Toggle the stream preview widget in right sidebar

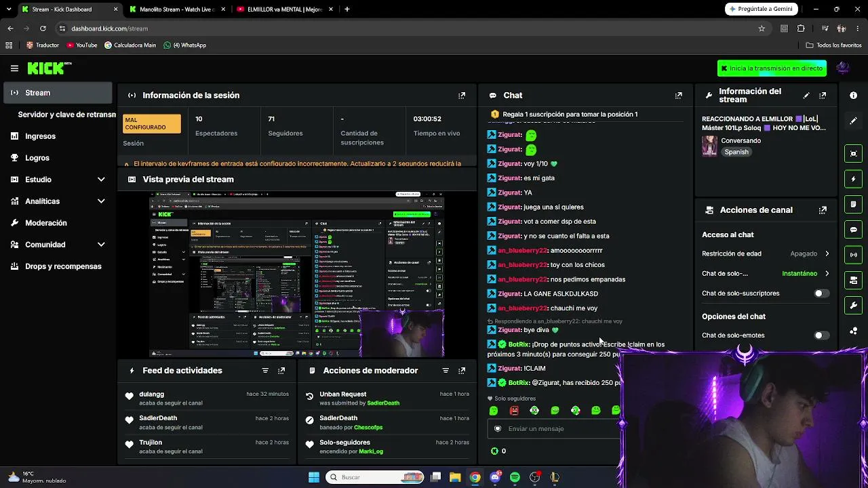click(854, 154)
